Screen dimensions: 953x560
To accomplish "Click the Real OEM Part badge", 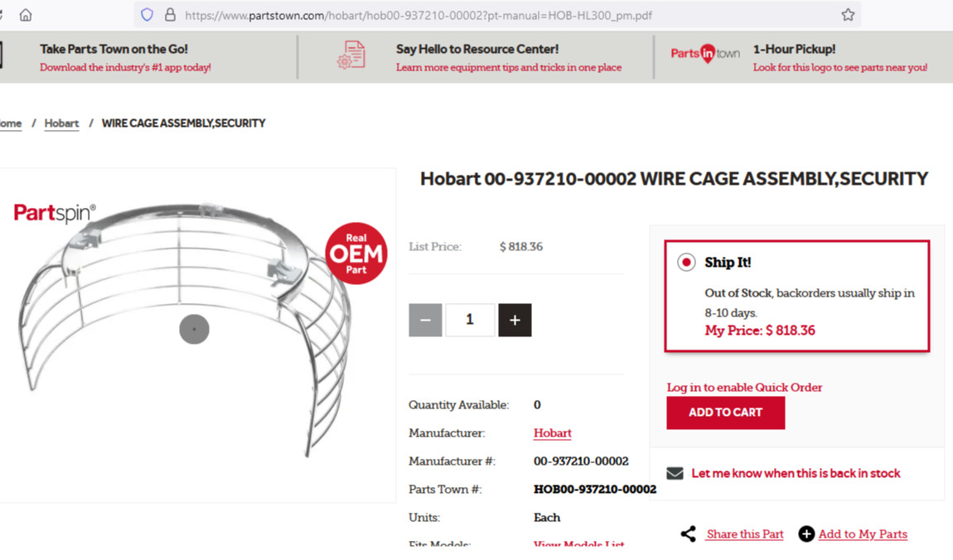I will tap(356, 253).
